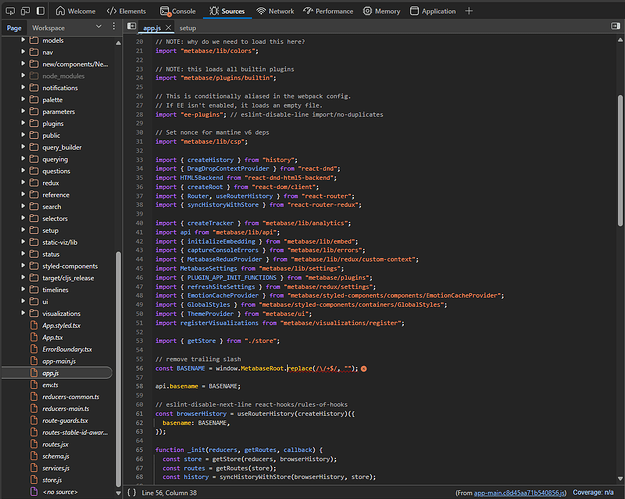Image resolution: width=625 pixels, height=499 pixels.
Task: Open the Performance tab
Action: click(328, 11)
